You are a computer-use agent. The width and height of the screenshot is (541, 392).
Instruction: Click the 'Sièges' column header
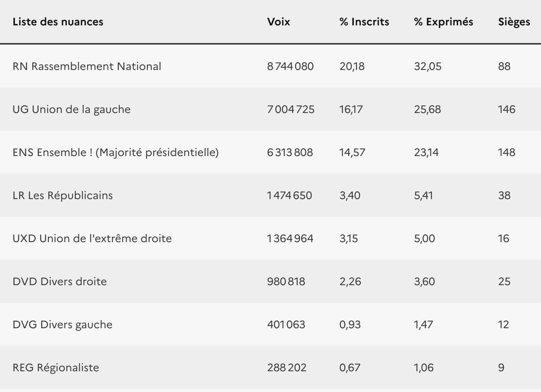[x=514, y=22]
